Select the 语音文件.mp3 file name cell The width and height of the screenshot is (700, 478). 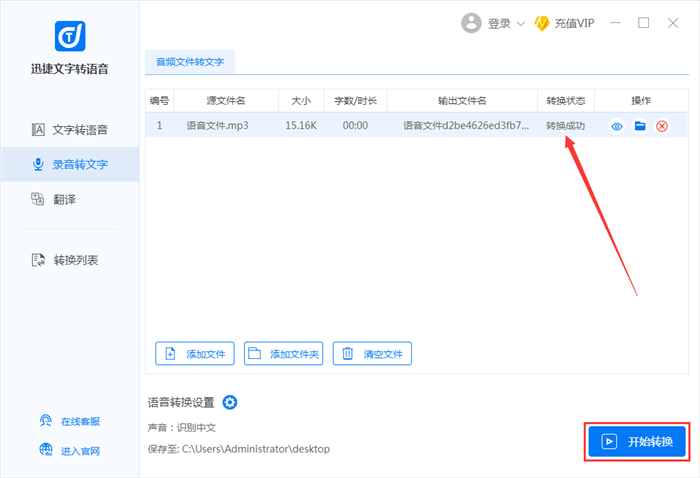pos(217,126)
